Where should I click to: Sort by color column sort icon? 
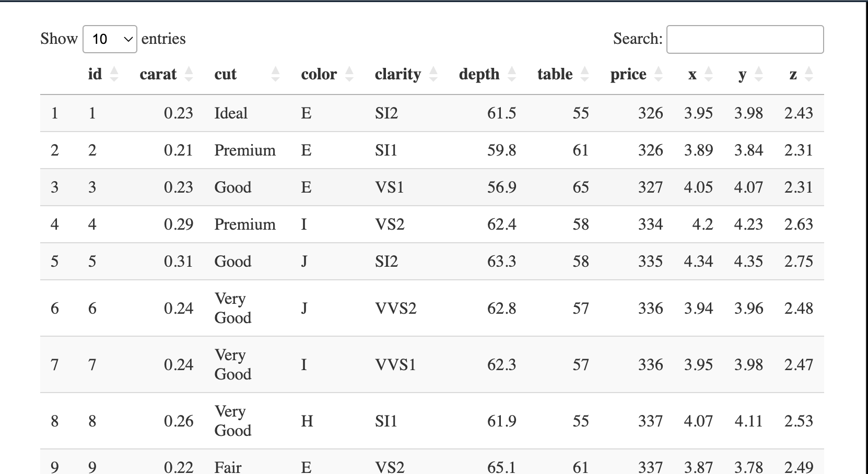click(x=349, y=75)
